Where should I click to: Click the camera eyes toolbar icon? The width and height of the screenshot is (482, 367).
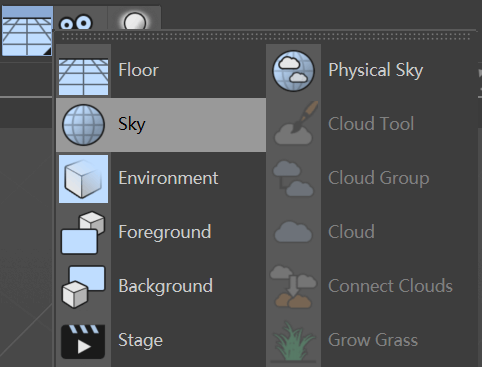[x=76, y=23]
